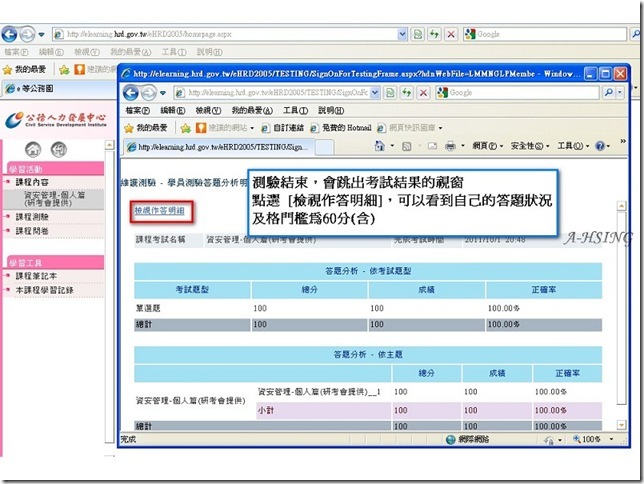Screen dimensions: 644x484
Task: Expand command bar overflow chevron »
Action: 623,141
